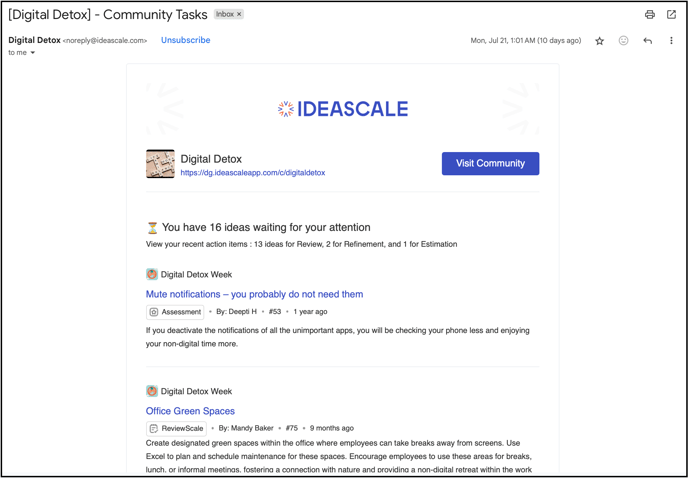
Task: Open the three-dot more options menu
Action: tap(671, 41)
